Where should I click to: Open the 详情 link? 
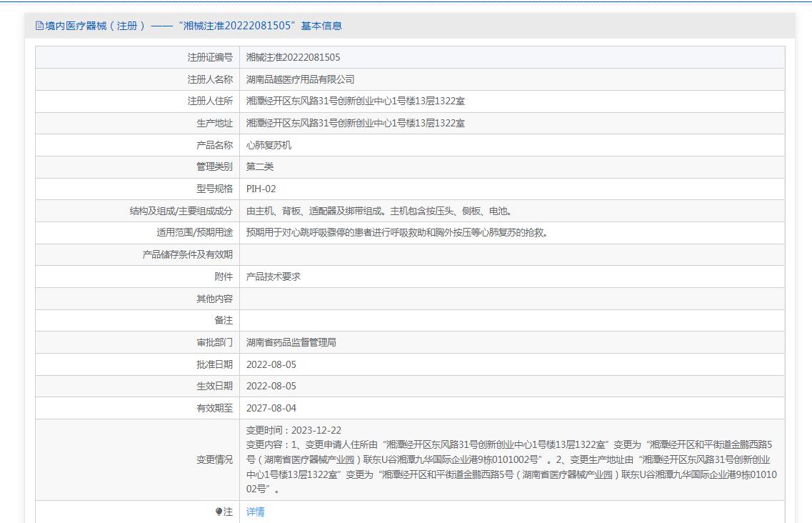255,512
